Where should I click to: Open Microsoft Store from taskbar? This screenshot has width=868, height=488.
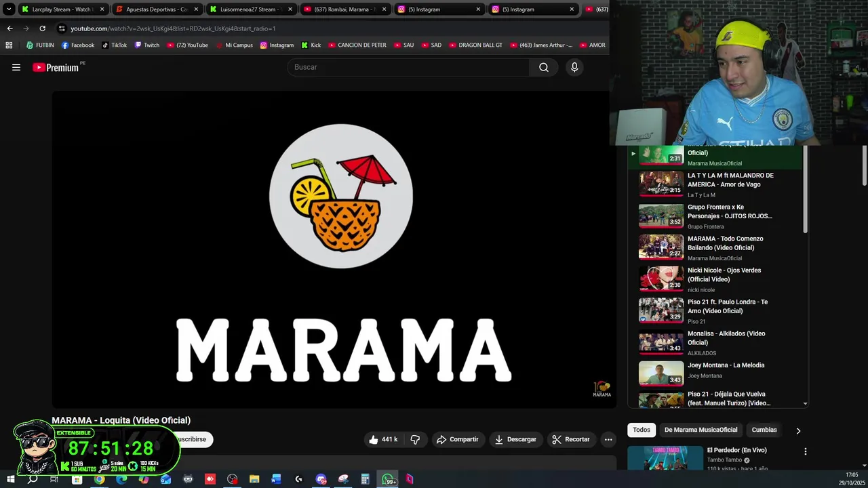[x=77, y=479]
